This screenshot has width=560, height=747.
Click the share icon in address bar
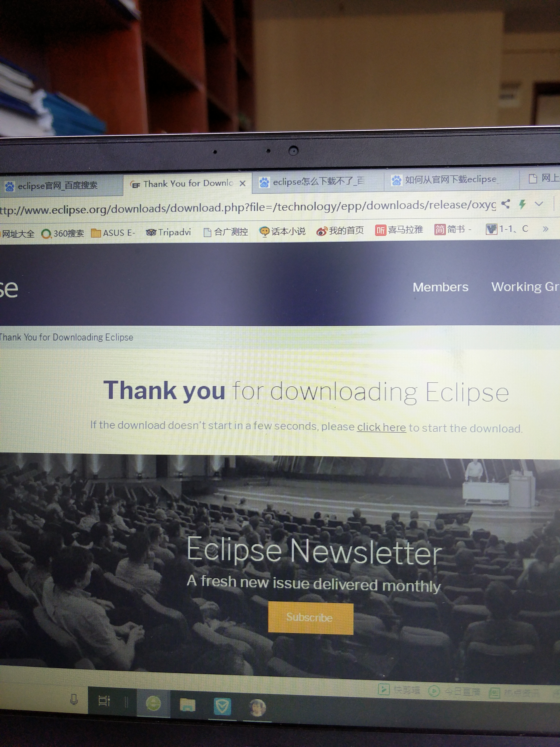pos(505,204)
